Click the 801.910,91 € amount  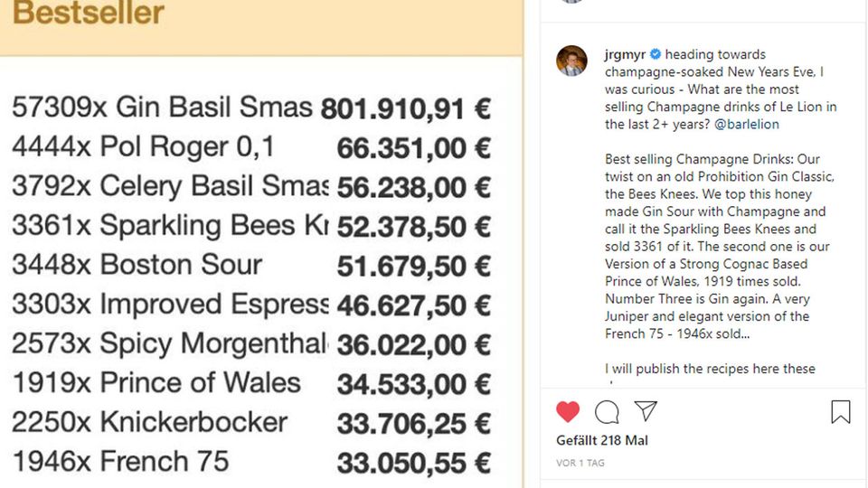coord(405,109)
